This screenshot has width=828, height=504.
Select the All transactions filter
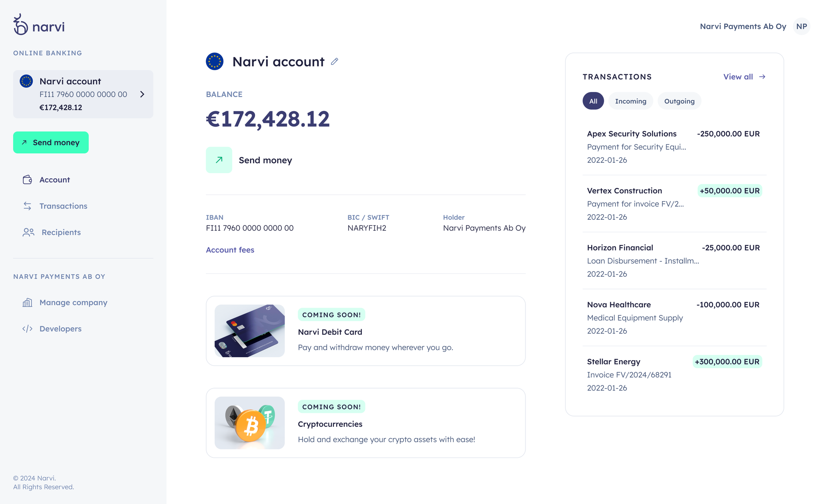pyautogui.click(x=593, y=101)
